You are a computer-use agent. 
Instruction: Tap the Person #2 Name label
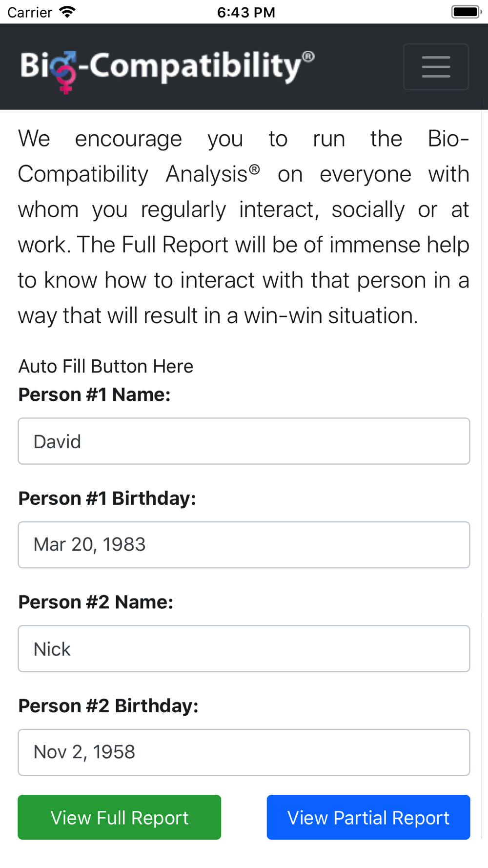pos(96,602)
